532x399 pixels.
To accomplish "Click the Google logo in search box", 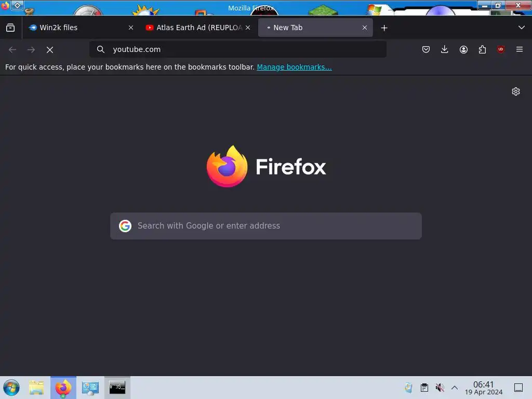I will coord(125,226).
